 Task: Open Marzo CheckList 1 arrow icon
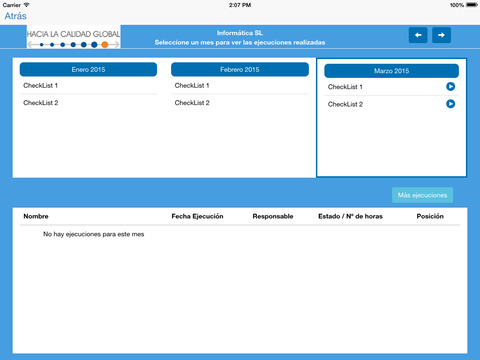tap(450, 87)
